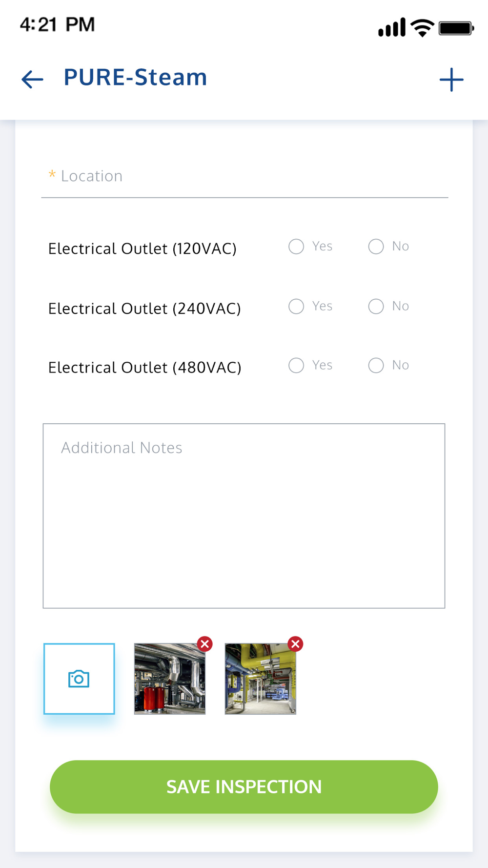This screenshot has width=488, height=868.
Task: Focus the Location input field
Action: 244,176
